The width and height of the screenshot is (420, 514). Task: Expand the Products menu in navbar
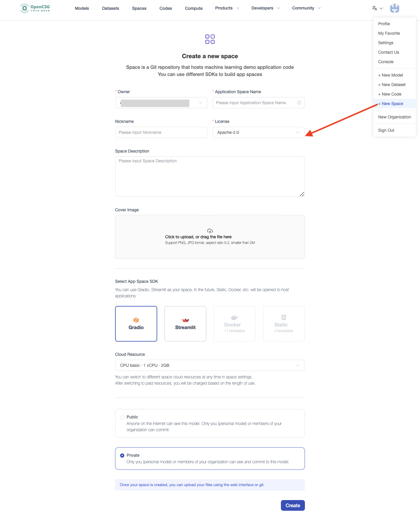[x=227, y=8]
